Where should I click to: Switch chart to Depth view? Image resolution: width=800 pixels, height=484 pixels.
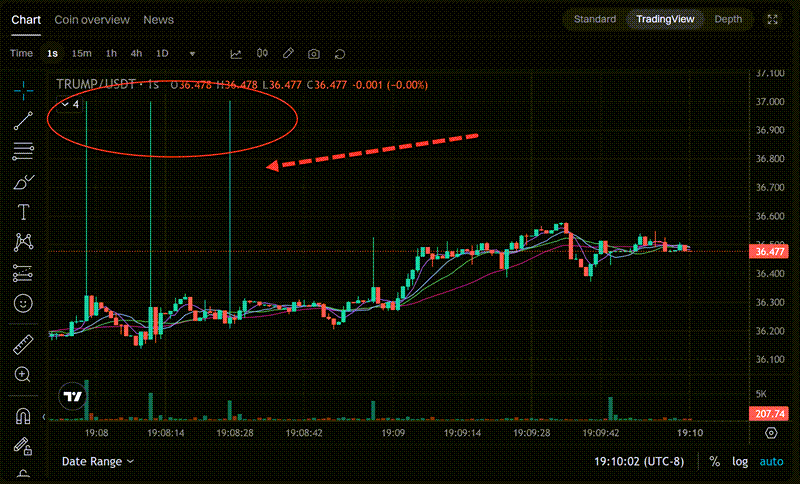728,19
